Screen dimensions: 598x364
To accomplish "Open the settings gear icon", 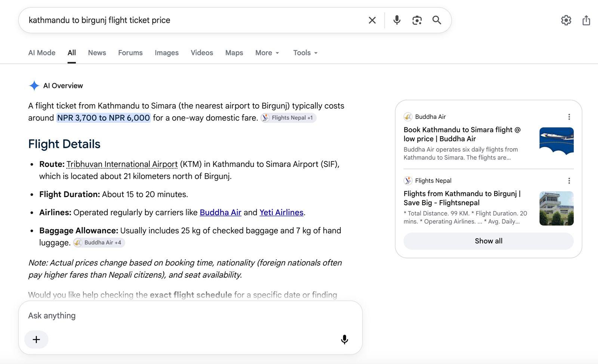I will click(566, 20).
